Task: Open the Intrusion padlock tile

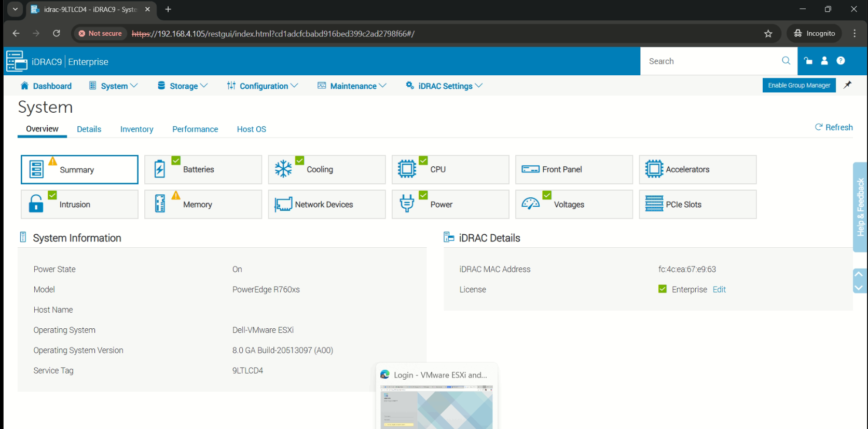Action: pos(79,204)
